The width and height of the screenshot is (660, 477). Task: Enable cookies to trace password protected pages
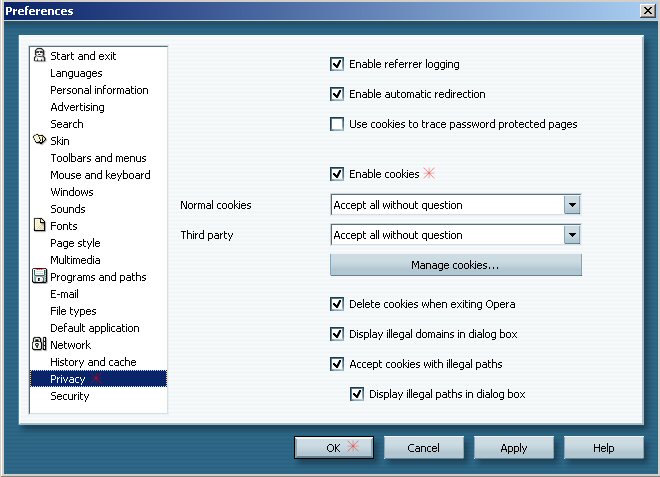(337, 124)
